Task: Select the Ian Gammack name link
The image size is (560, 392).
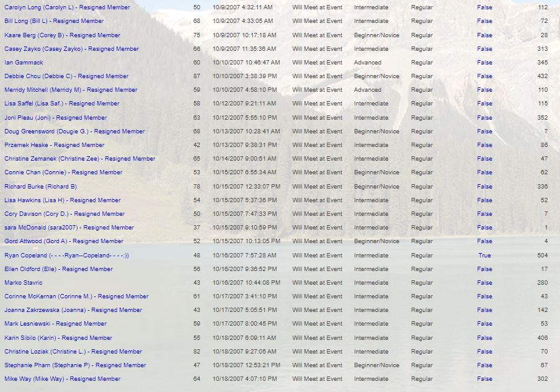Action: (24, 62)
